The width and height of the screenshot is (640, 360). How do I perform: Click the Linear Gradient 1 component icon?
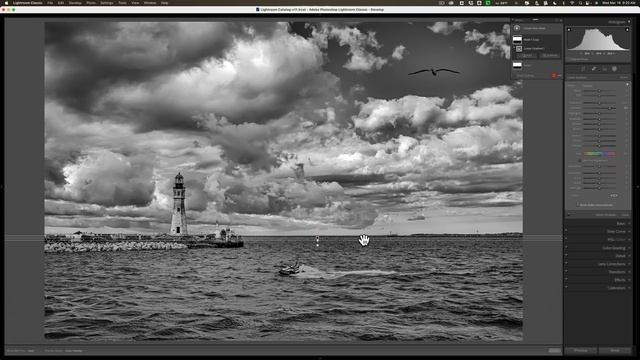519,49
